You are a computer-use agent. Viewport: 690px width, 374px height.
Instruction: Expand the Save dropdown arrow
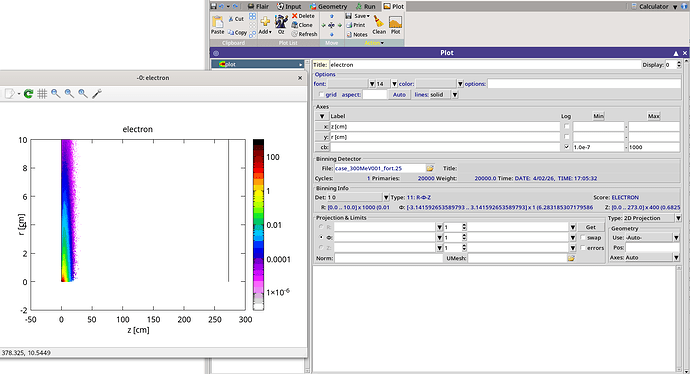368,16
